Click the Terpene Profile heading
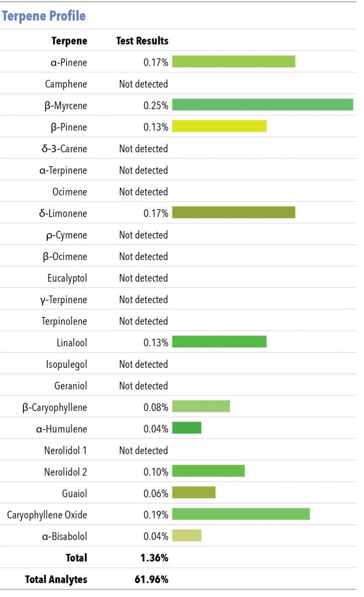The height and width of the screenshot is (597, 364). [x=44, y=16]
